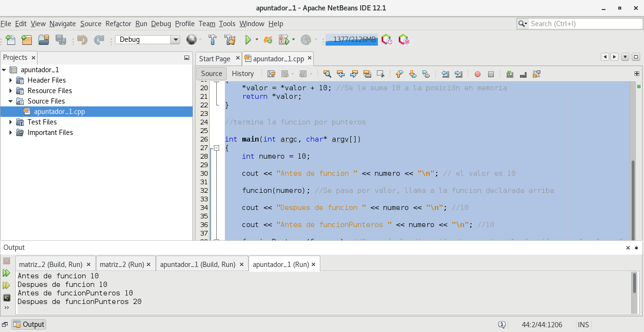The image size is (644, 332).
Task: Expand the Header Files tree node
Action: click(x=11, y=80)
